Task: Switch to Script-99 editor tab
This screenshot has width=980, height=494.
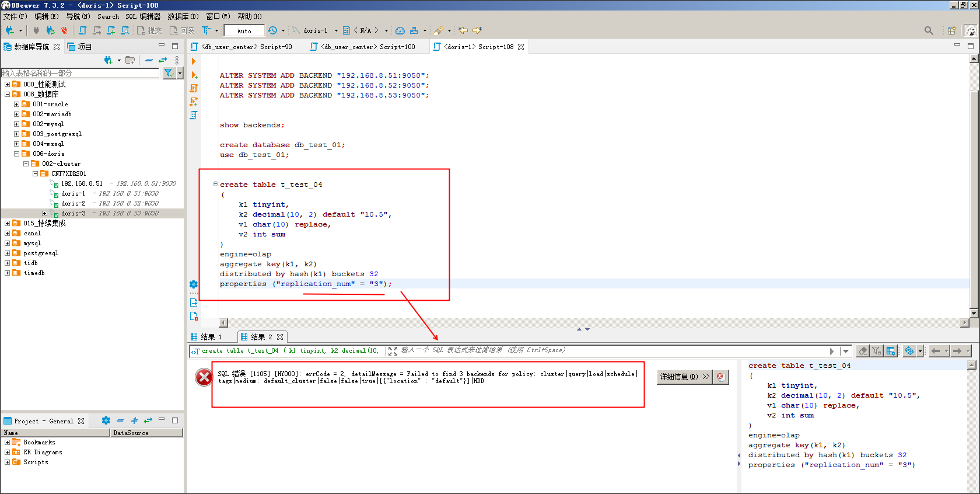Action: (x=247, y=47)
